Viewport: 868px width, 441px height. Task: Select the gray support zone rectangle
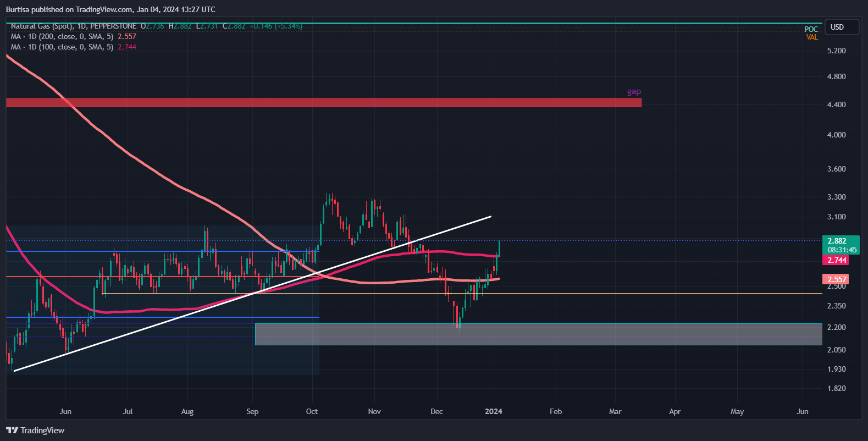(539, 334)
